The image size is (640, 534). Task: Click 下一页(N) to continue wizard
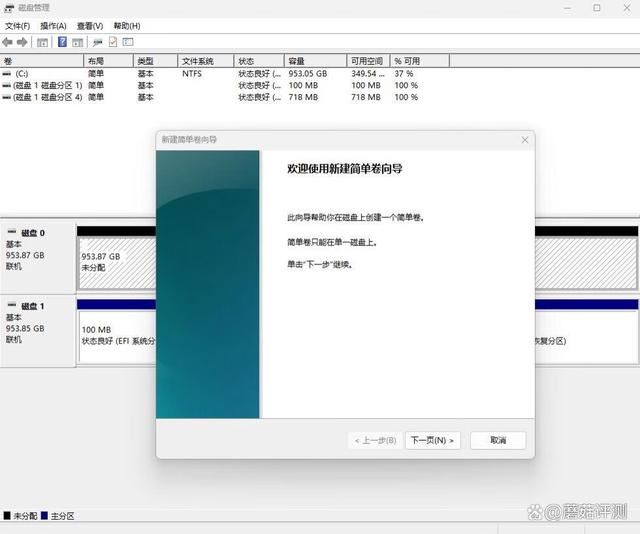(432, 440)
